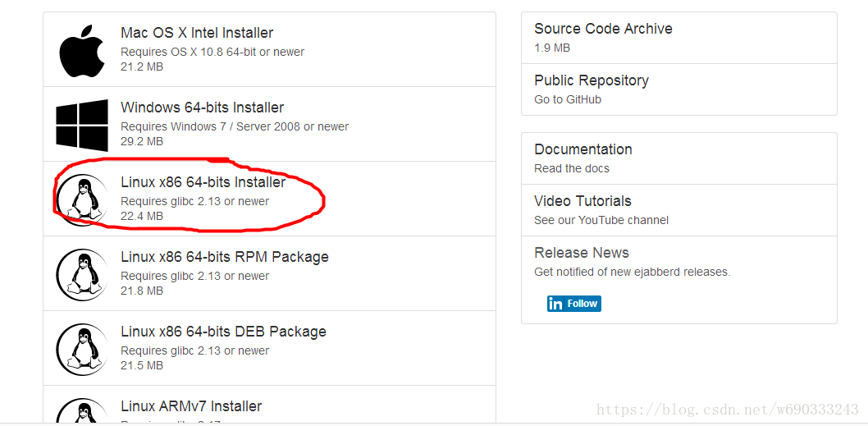This screenshot has height=426, width=868.
Task: Click the Tux penguin icon beside the RPM Package
Action: (x=82, y=274)
